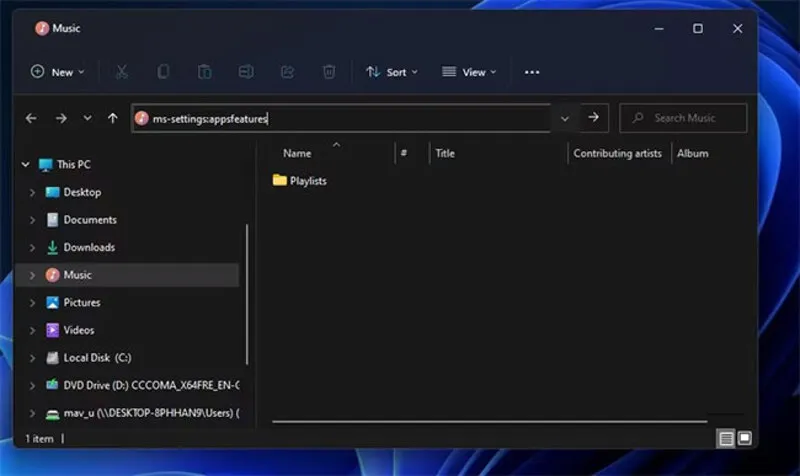800x476 pixels.
Task: Expand the Local Disk (C:) node
Action: 32,358
